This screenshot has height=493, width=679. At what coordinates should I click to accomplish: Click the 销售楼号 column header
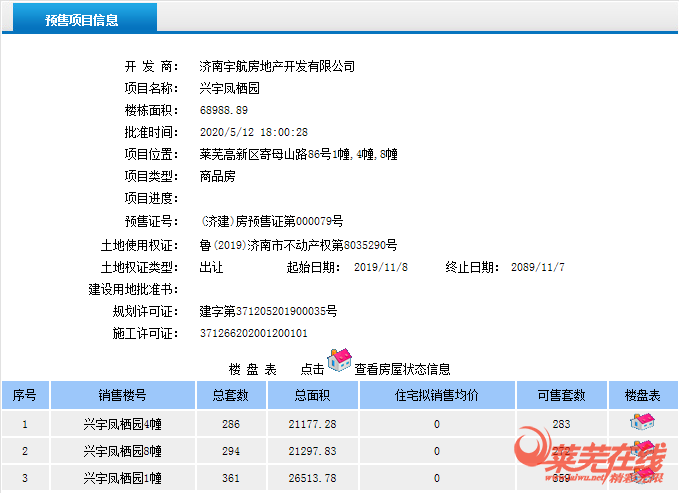tap(123, 395)
